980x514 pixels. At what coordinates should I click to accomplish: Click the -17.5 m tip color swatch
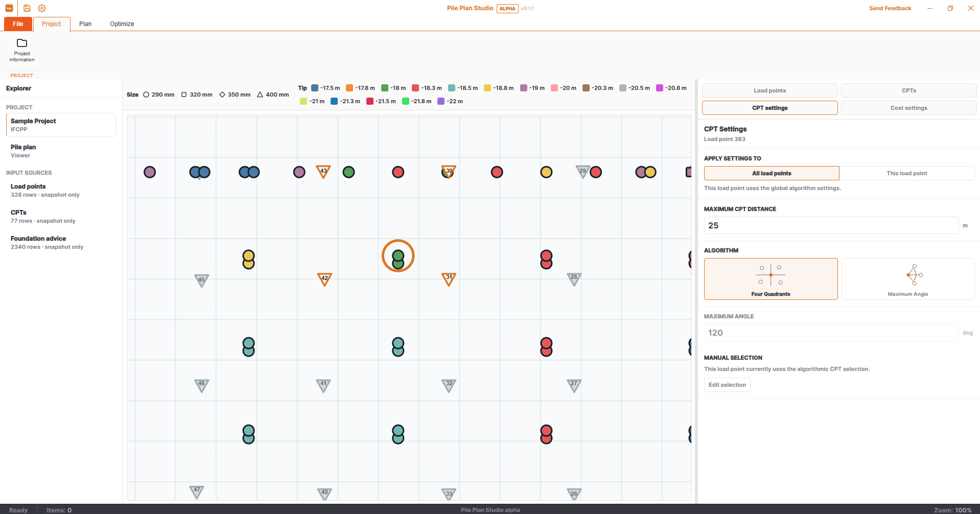[315, 88]
